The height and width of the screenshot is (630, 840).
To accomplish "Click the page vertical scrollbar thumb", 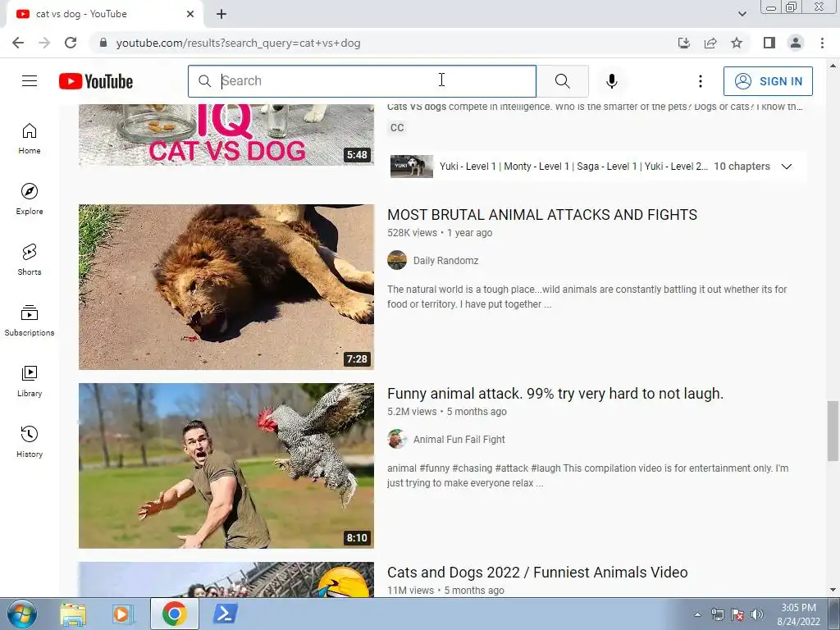I will point(833,430).
